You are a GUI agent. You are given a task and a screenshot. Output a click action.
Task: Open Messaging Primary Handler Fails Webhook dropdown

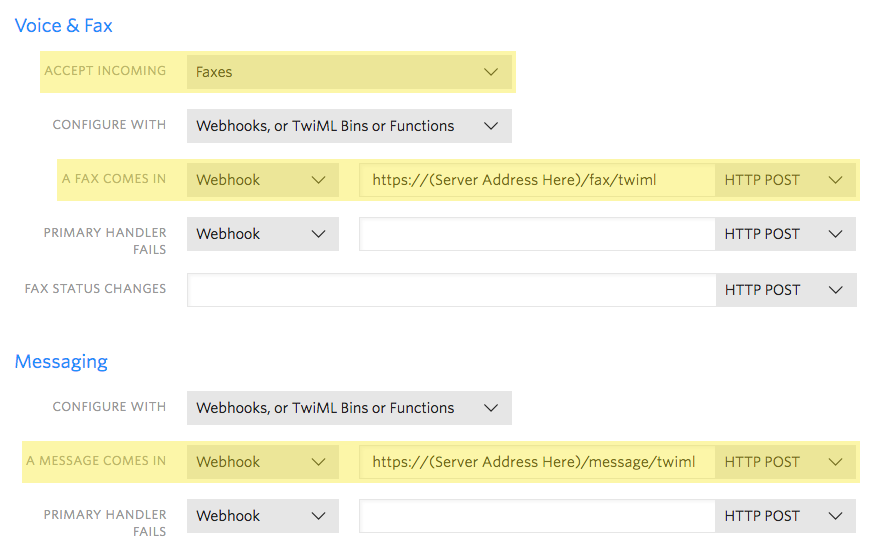[x=262, y=516]
